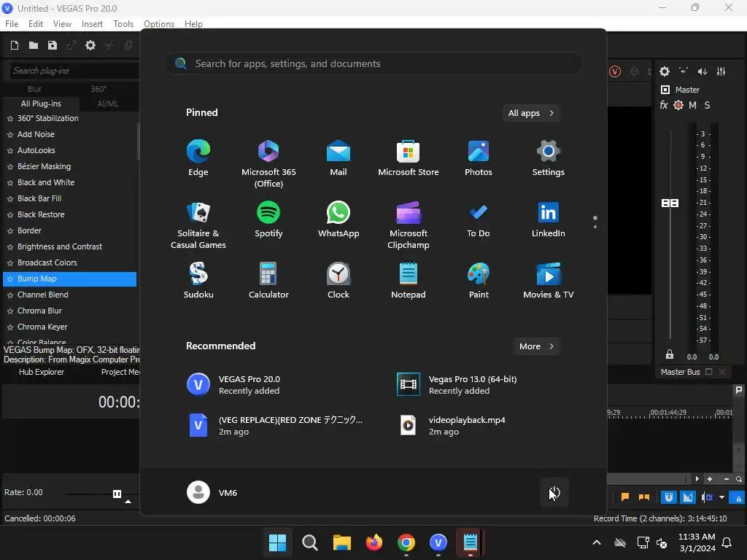
Task: Toggle lock envelopes to events button
Action: pyautogui.click(x=738, y=498)
